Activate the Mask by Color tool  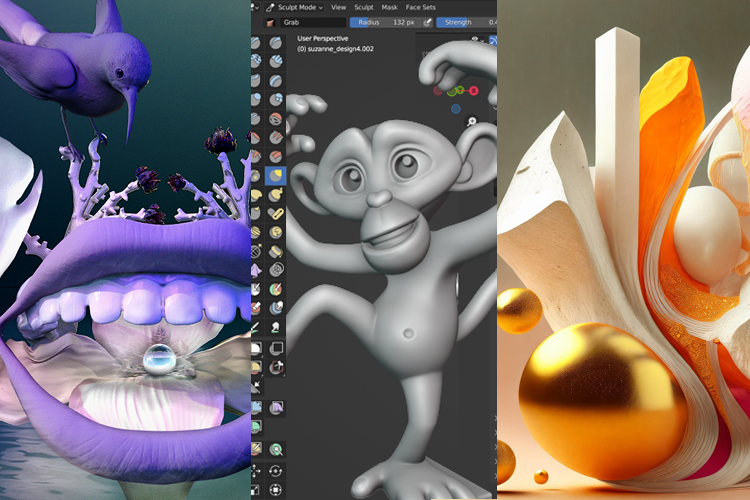pos(277,450)
